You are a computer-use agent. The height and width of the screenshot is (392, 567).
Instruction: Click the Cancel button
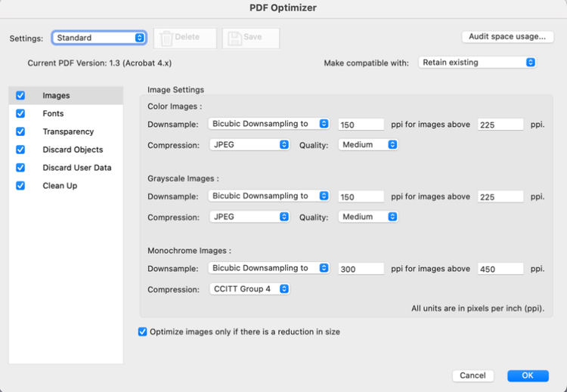coord(472,375)
